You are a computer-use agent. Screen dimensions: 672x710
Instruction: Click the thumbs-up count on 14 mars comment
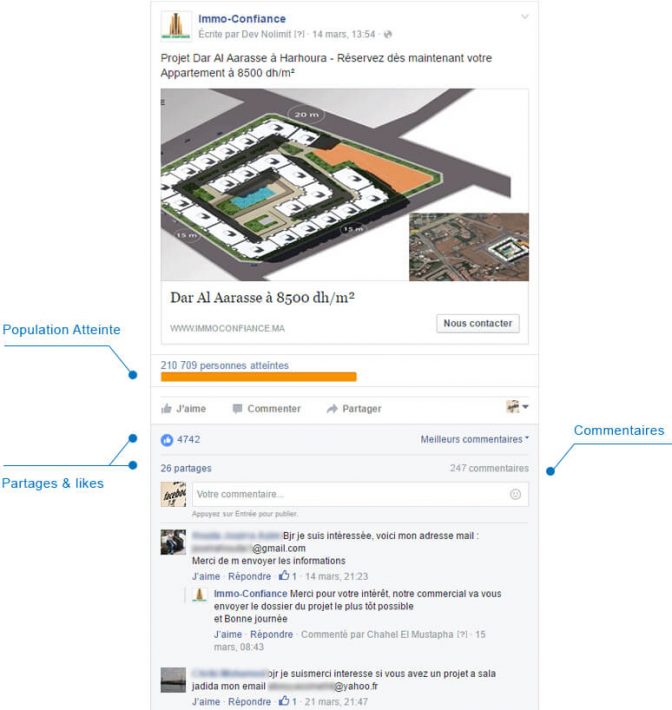tap(288, 576)
